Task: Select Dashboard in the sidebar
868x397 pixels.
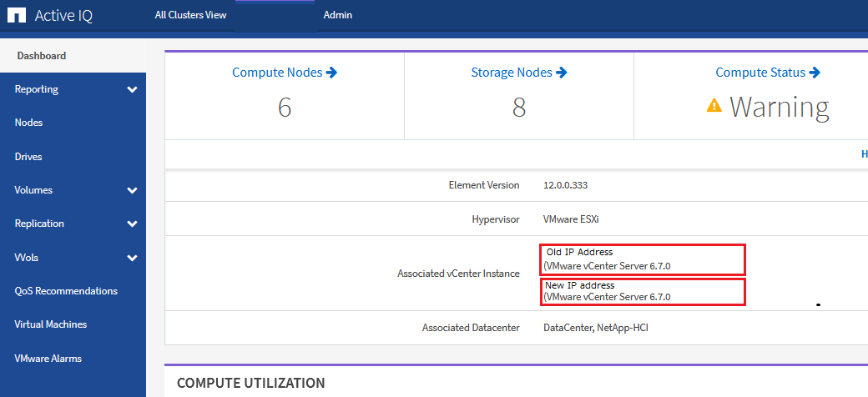Action: tap(42, 56)
